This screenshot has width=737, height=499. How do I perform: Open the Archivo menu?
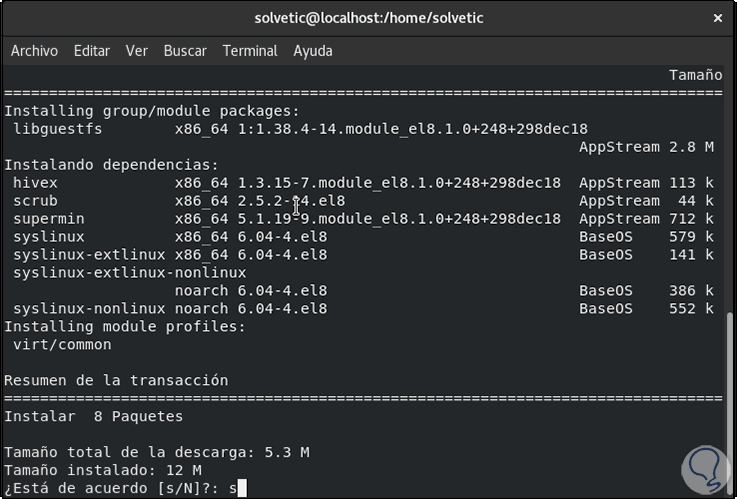[x=34, y=51]
